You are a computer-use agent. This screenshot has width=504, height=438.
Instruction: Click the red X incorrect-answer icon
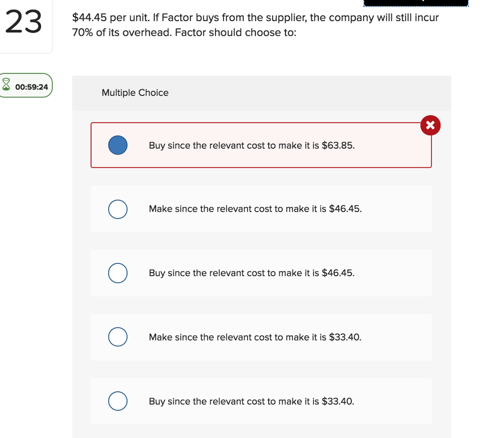point(430,125)
